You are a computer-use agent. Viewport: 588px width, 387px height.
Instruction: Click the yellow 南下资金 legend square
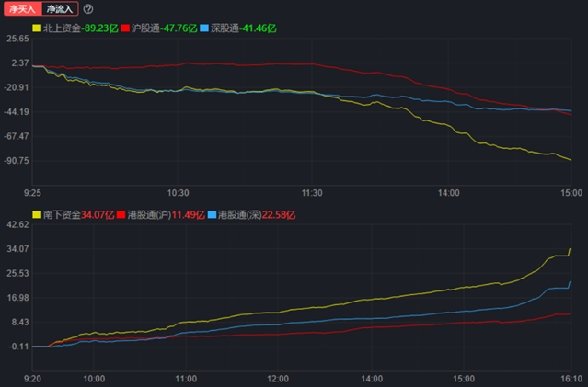37,214
